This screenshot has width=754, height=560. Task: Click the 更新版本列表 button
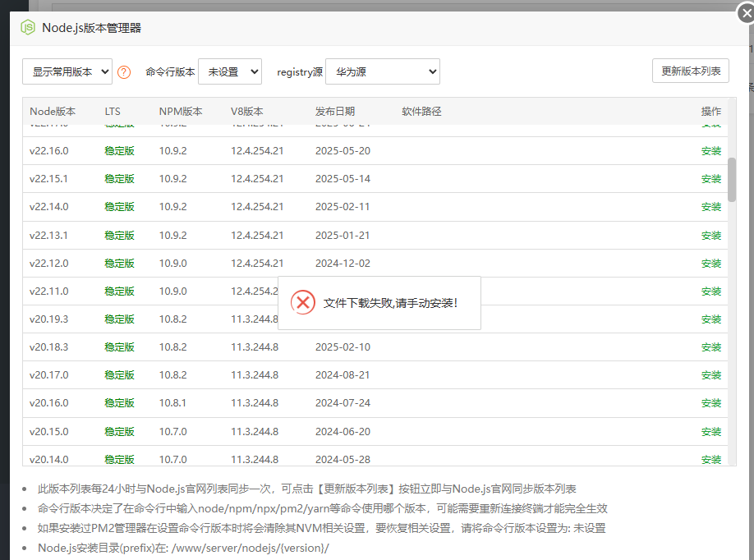691,71
